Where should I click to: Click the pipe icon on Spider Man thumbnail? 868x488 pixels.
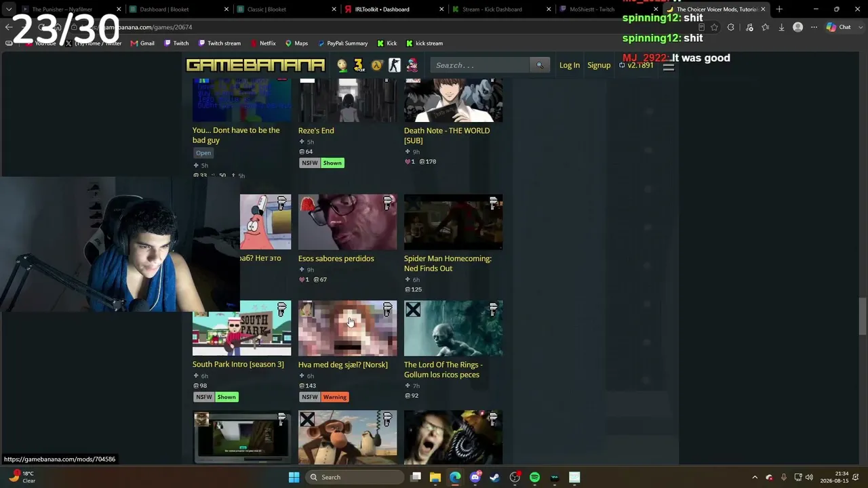point(494,203)
